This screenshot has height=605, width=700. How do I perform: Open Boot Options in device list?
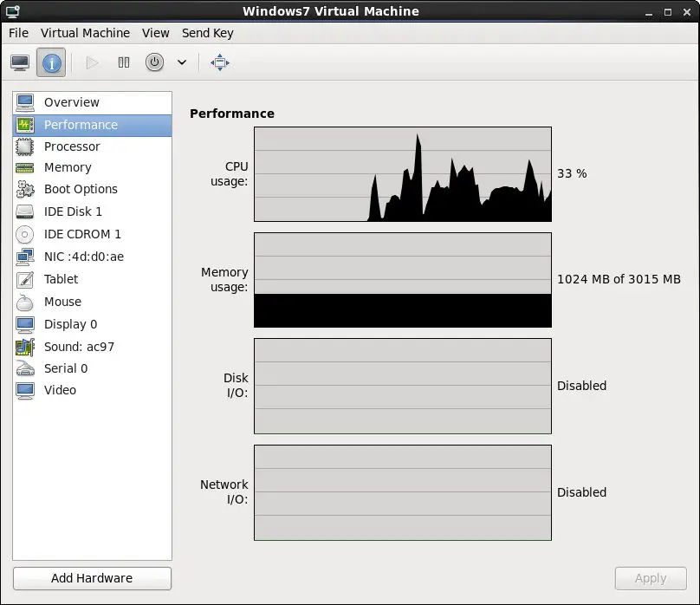(81, 189)
